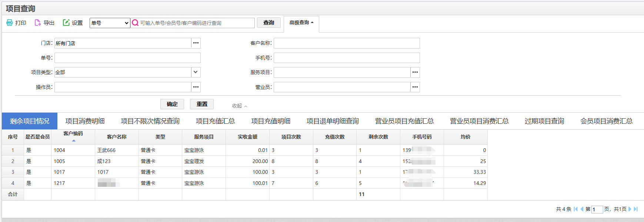Click 收起 to collapse filters
644x222 pixels.
[x=240, y=106]
